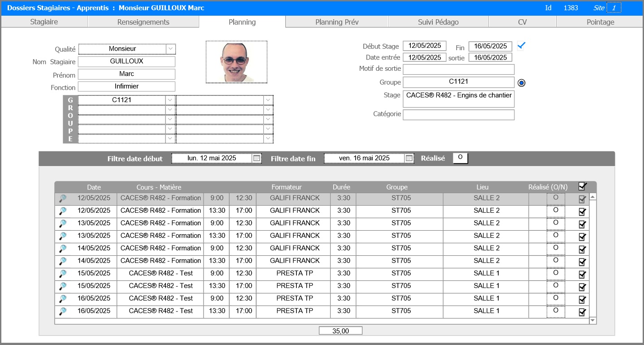The height and width of the screenshot is (345, 644).
Task: Click the magnifier icon on the last 16/05/2025 row
Action: pyautogui.click(x=62, y=311)
